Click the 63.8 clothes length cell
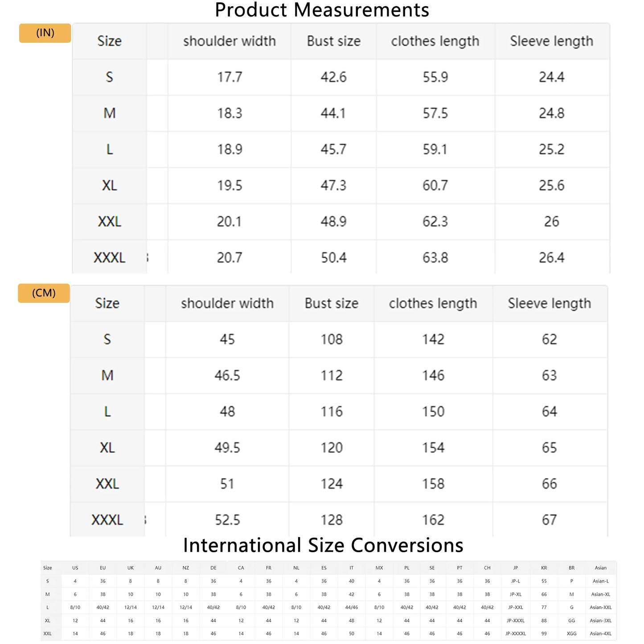This screenshot has width=644, height=644. (x=435, y=258)
